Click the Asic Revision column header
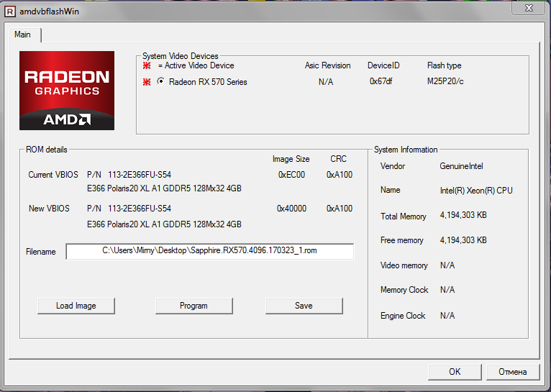 pos(327,65)
